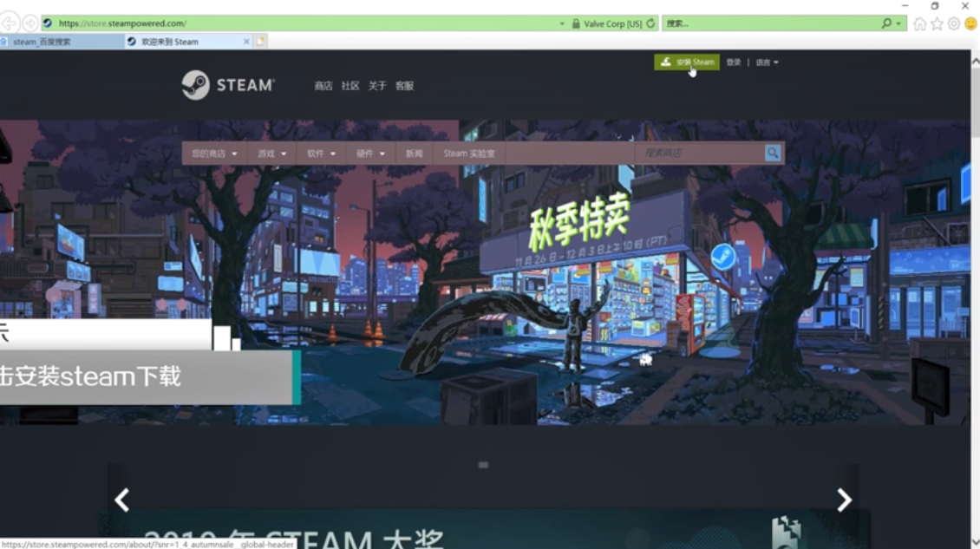Click the Install Steam green button
Image resolution: width=980 pixels, height=549 pixels.
point(686,62)
